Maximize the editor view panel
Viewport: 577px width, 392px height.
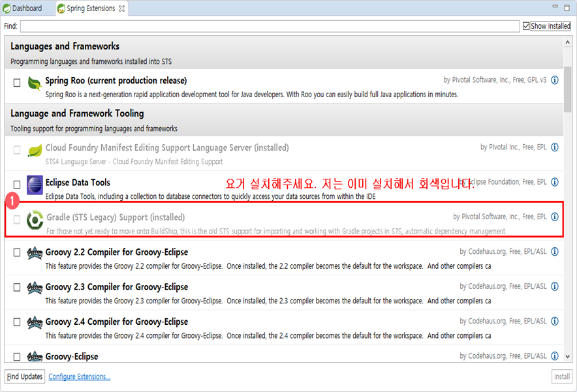click(567, 7)
